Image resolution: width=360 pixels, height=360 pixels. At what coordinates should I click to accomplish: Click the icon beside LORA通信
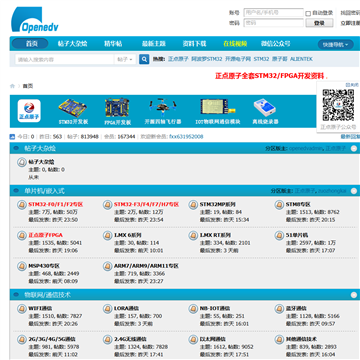point(108,309)
